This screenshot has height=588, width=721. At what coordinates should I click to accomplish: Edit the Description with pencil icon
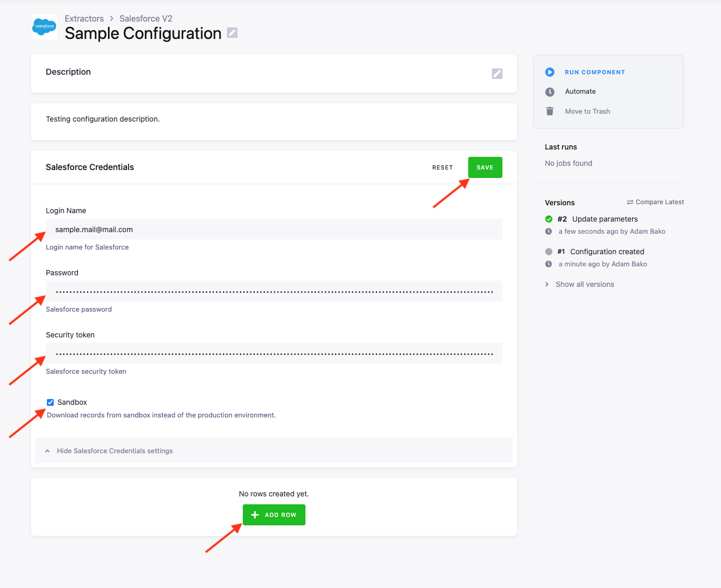pos(497,74)
